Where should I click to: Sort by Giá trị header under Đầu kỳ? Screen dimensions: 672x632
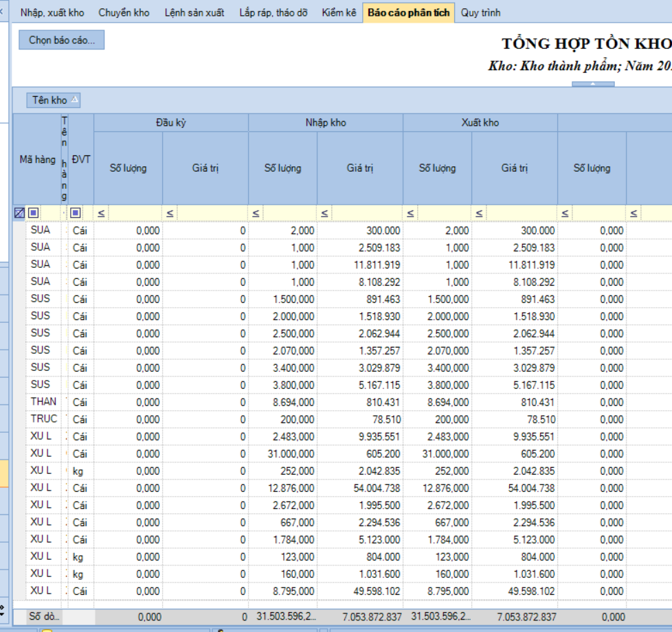pos(205,168)
